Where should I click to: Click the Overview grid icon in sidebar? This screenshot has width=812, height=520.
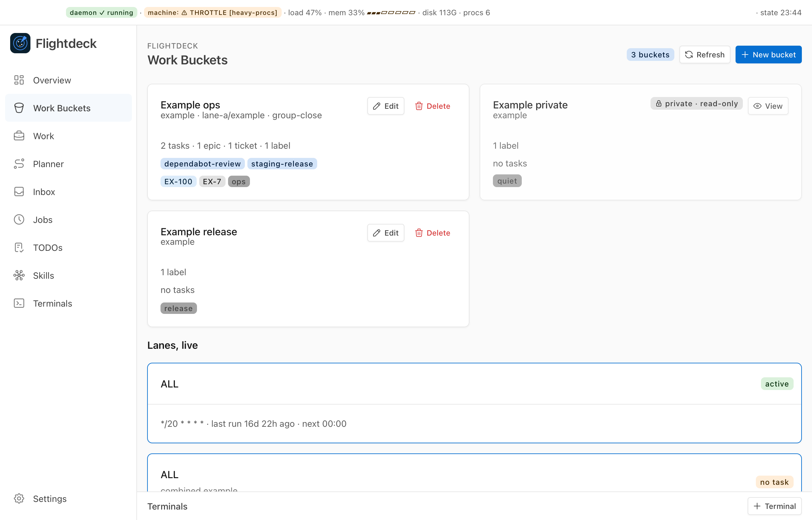click(19, 80)
